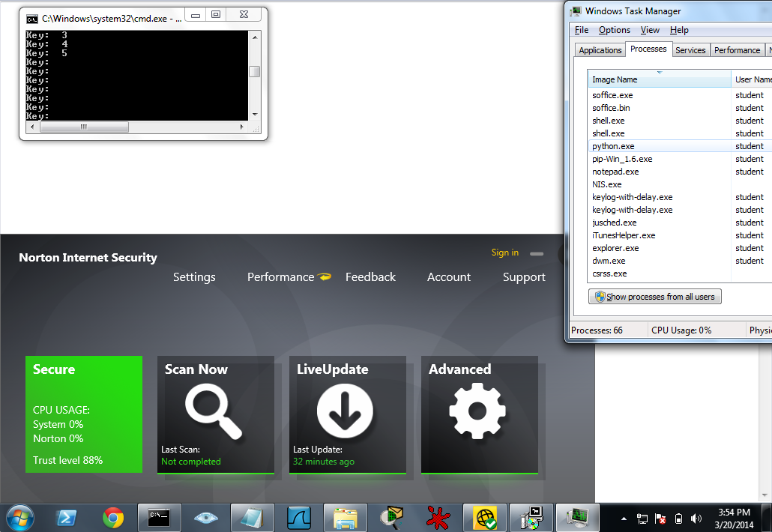Click the Windows Start button
Viewport: 772px width, 532px height.
19,517
